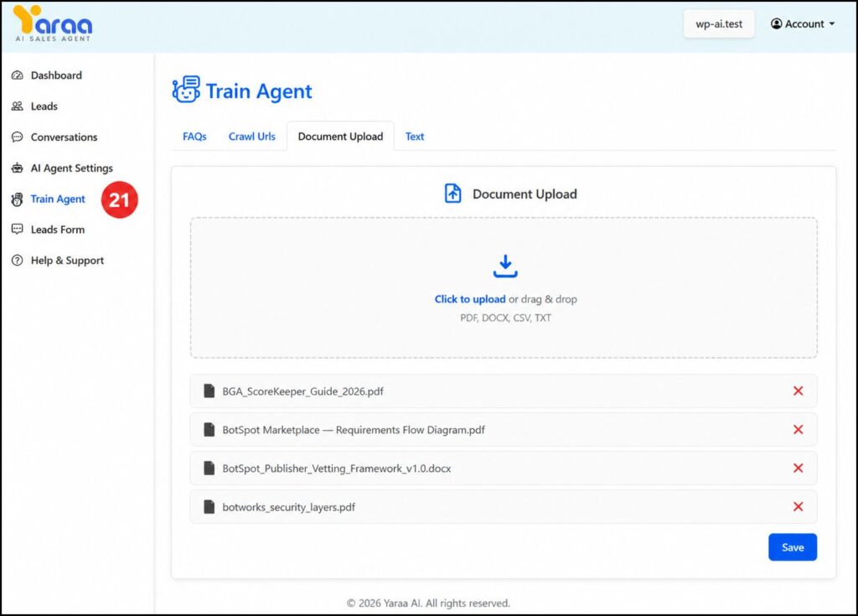
Task: Remove BGA_ScoreKeeper_Guide_2026.pdf with red X
Action: [x=798, y=391]
